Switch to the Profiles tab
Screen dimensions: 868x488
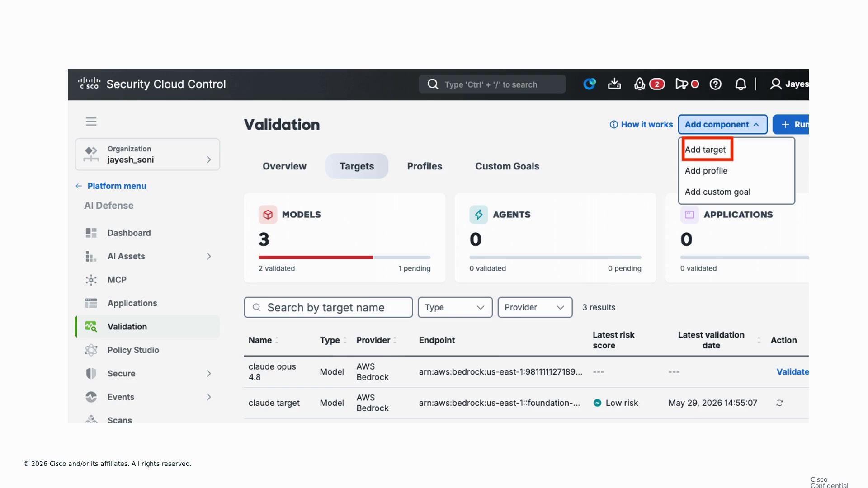tap(425, 166)
